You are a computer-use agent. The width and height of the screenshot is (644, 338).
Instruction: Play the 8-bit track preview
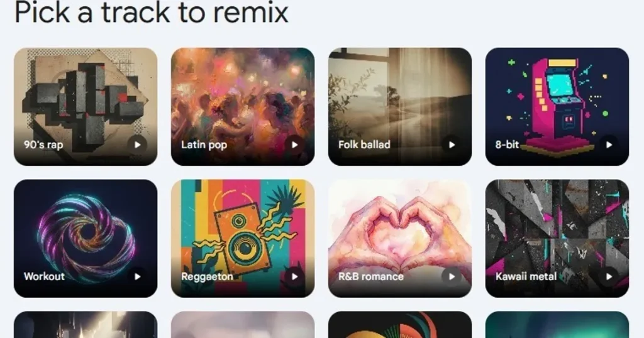pos(609,144)
